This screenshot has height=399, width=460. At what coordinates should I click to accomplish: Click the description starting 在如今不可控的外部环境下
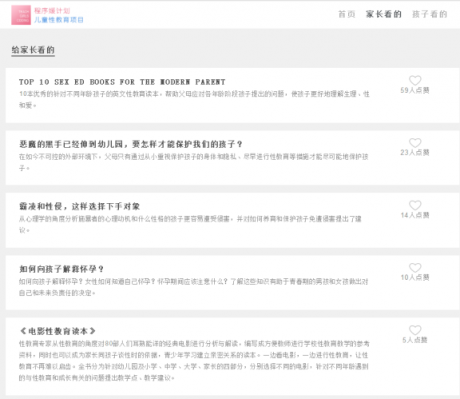point(194,162)
